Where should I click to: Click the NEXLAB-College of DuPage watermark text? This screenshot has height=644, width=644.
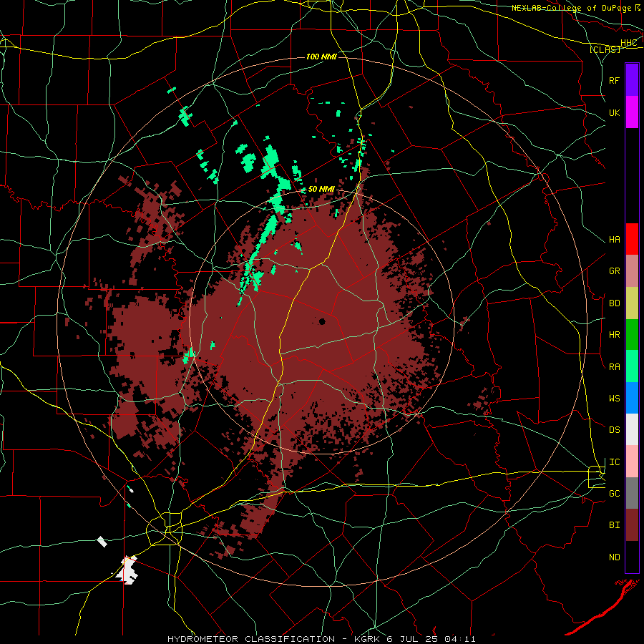(x=571, y=7)
